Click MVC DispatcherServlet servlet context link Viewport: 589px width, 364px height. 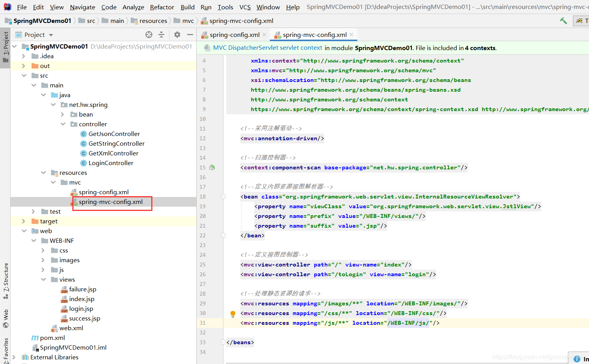[x=267, y=48]
